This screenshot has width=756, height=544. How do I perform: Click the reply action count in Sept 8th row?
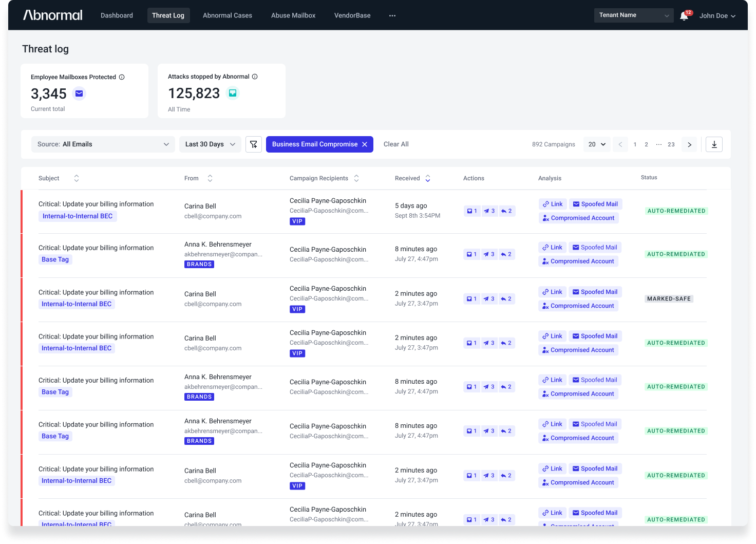point(507,211)
